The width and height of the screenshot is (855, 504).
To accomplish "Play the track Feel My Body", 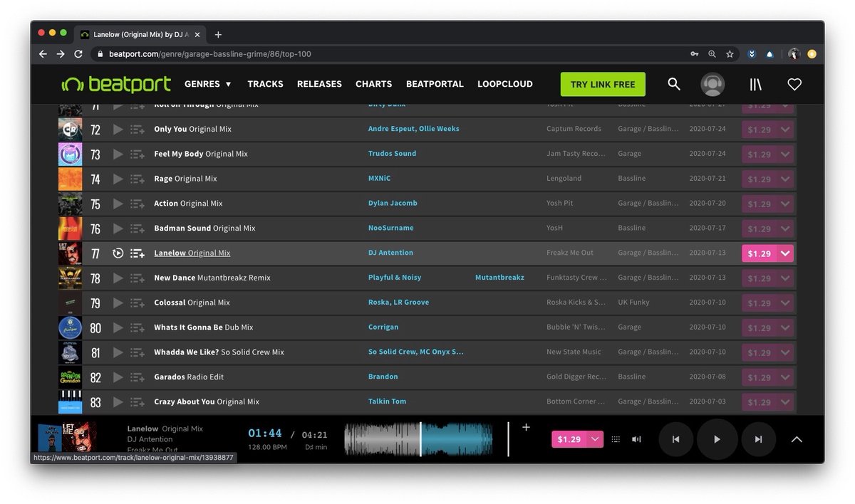I will [x=118, y=154].
